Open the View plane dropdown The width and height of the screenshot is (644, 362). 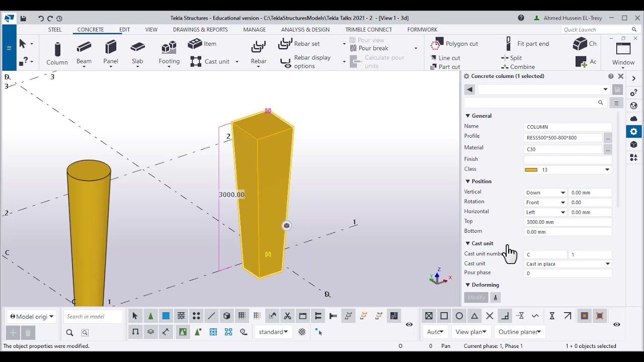click(x=471, y=332)
